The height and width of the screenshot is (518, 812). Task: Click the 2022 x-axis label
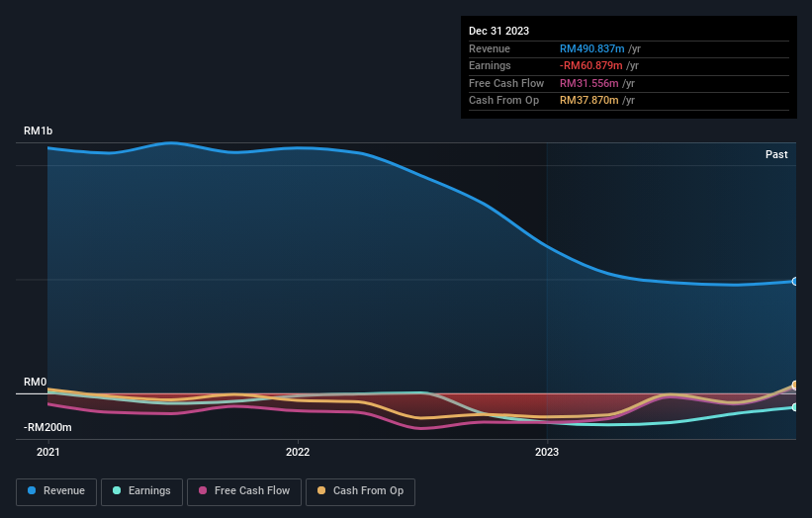298,453
